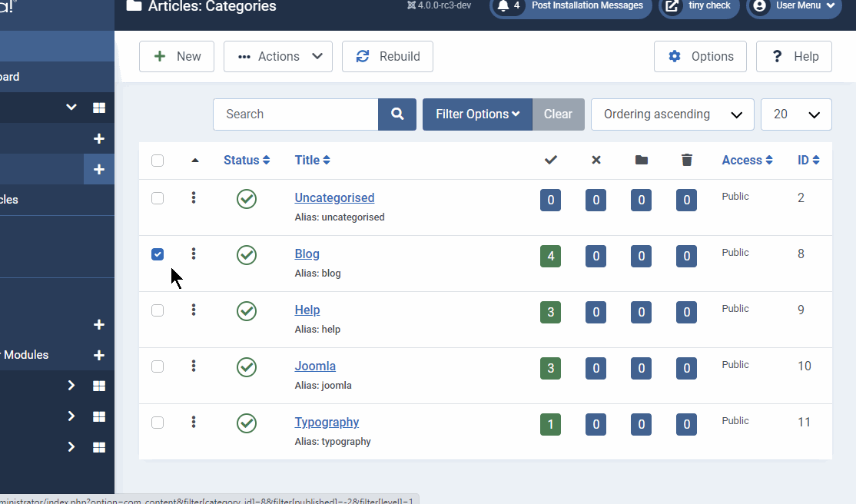Viewport: 856px width, 504px height.
Task: Click the published checkmark column header icon
Action: tap(551, 160)
